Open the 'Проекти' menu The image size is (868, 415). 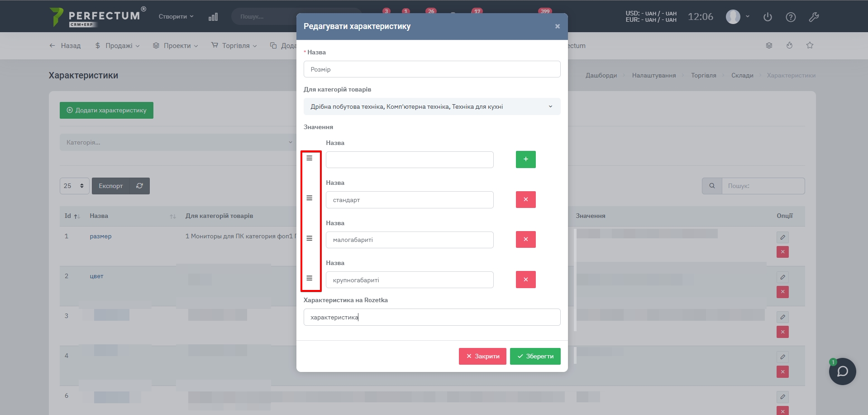click(176, 46)
